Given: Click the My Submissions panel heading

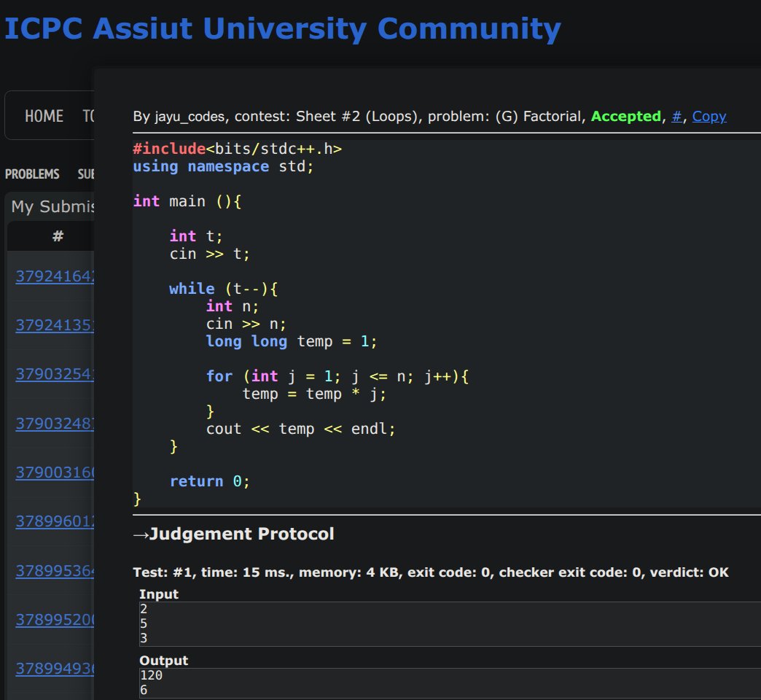Looking at the screenshot, I should (x=52, y=207).
